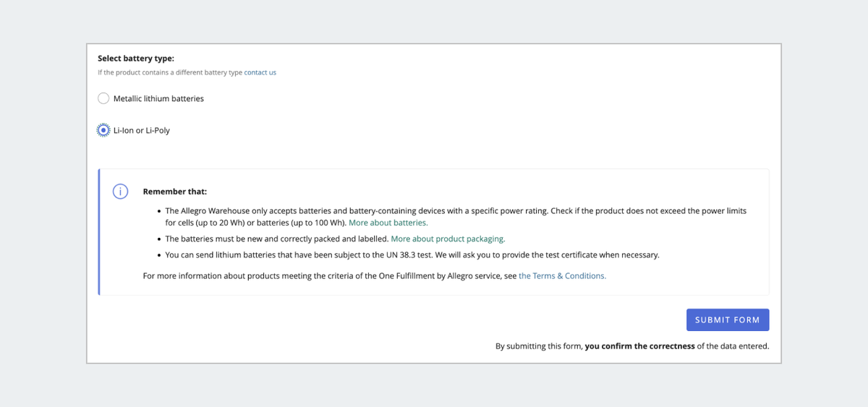868x407 pixels.
Task: Select the Metallic lithium batteries radio button
Action: [x=103, y=98]
